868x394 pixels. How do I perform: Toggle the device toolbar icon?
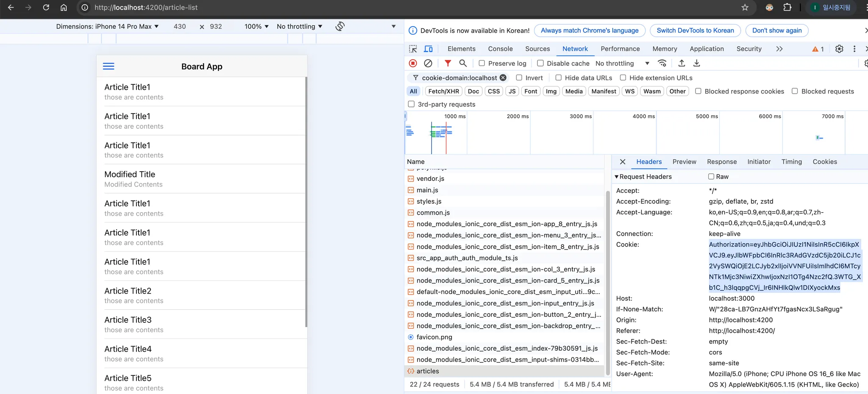(428, 49)
